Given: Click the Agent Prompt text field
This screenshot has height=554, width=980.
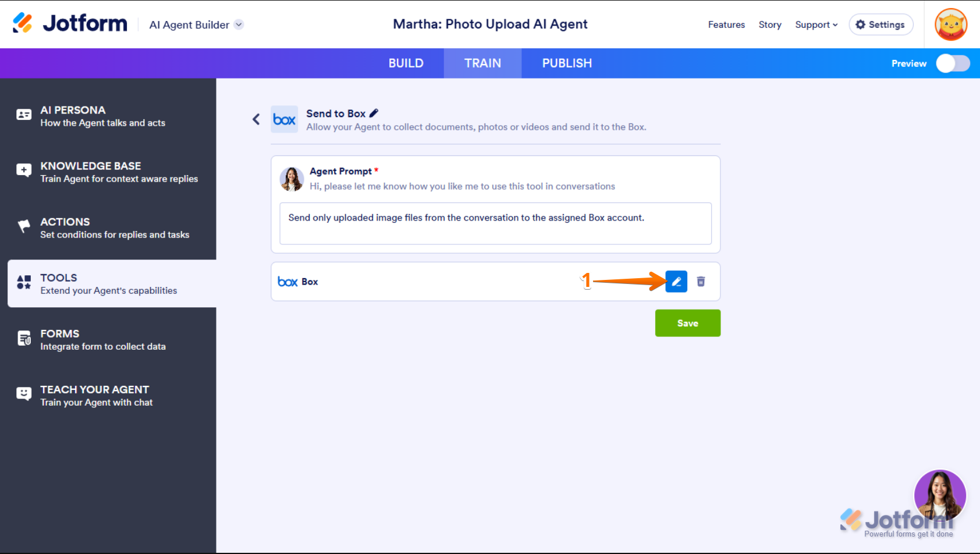Looking at the screenshot, I should [x=496, y=223].
